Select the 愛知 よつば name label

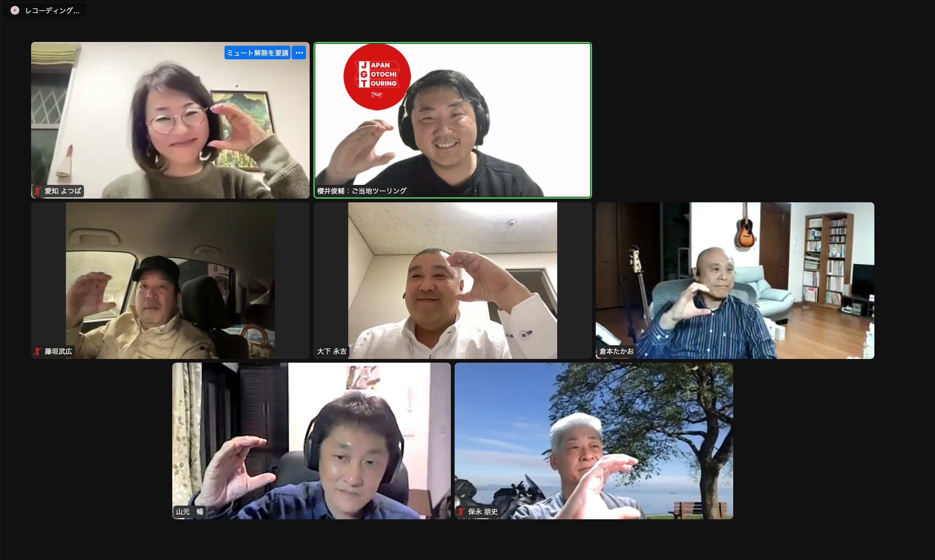click(x=63, y=191)
